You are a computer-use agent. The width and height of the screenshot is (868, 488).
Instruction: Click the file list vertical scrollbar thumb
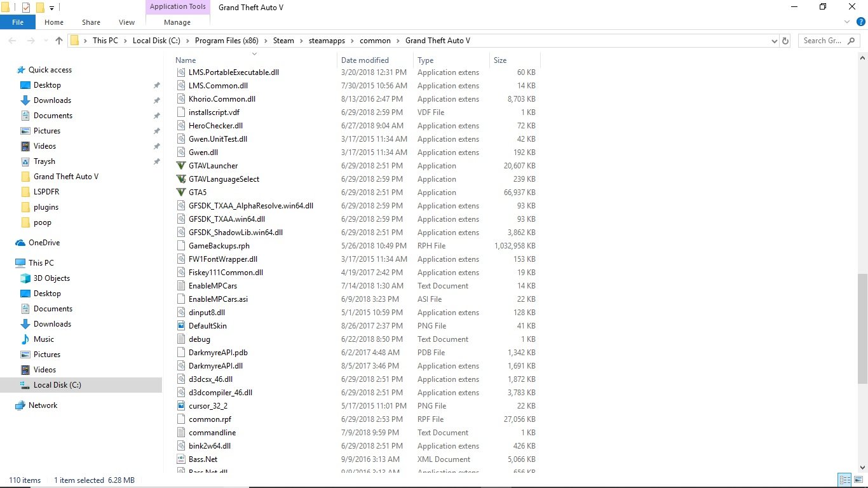pos(862,329)
